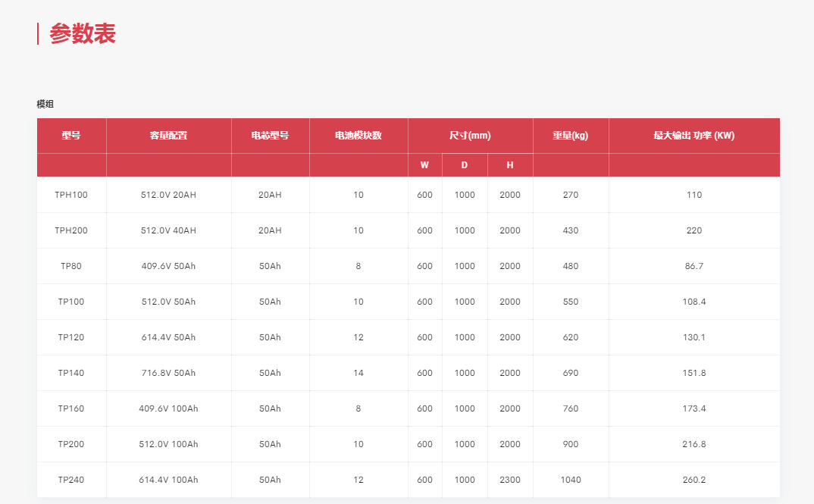Click the 512.0V 100Ah capacity cell

click(x=169, y=444)
